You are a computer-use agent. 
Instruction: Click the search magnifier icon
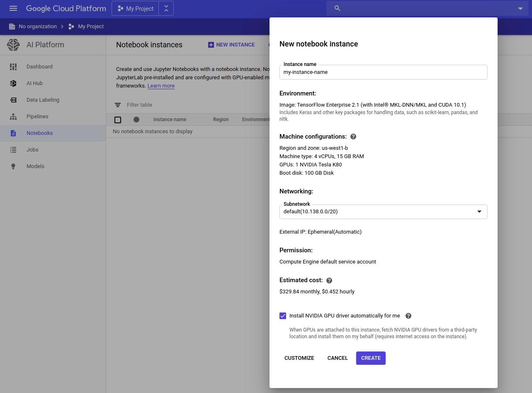pos(338,8)
